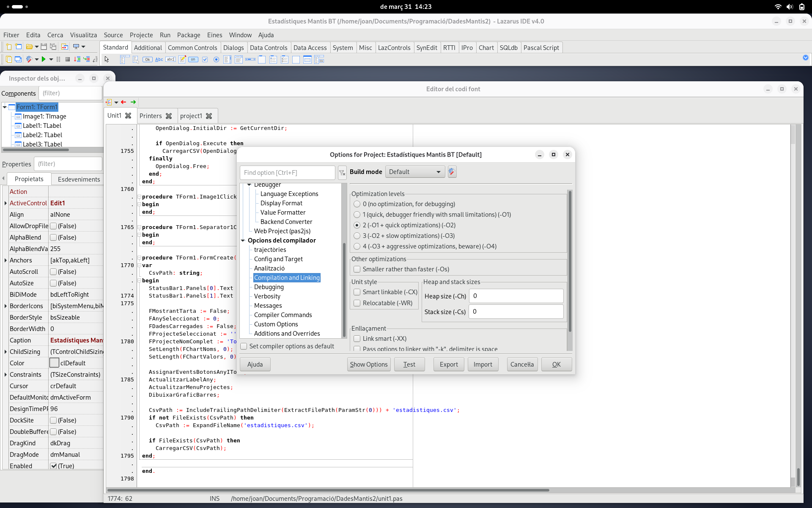
Task: Click the clDefault color swatch
Action: (55, 363)
